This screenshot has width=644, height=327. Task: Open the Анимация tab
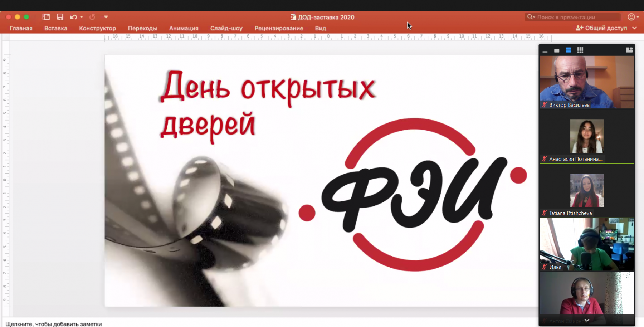pos(184,28)
